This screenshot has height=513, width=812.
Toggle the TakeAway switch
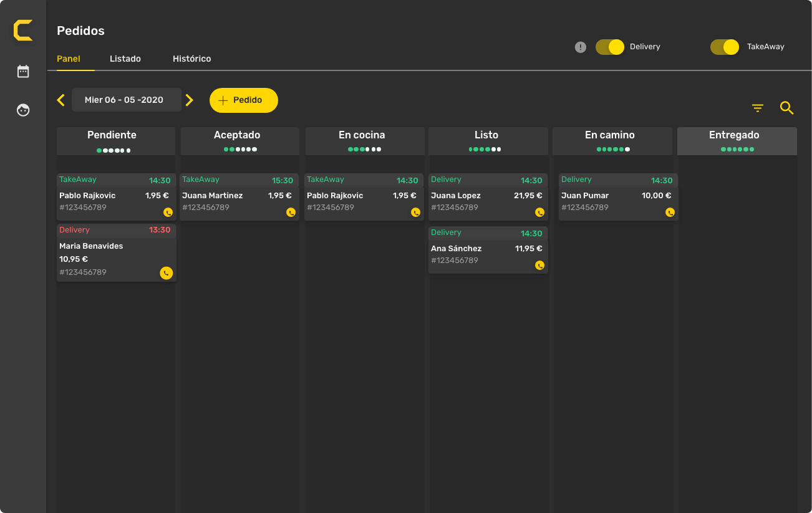pyautogui.click(x=724, y=47)
